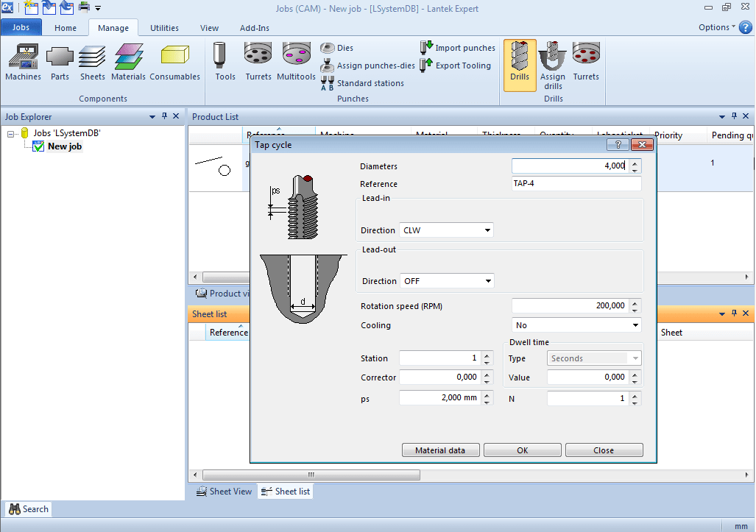The height and width of the screenshot is (532, 756).
Task: Switch to the Jobs tab
Action: tap(21, 27)
